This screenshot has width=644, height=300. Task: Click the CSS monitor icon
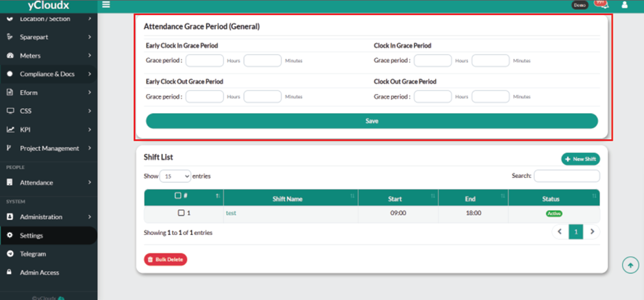coord(10,111)
